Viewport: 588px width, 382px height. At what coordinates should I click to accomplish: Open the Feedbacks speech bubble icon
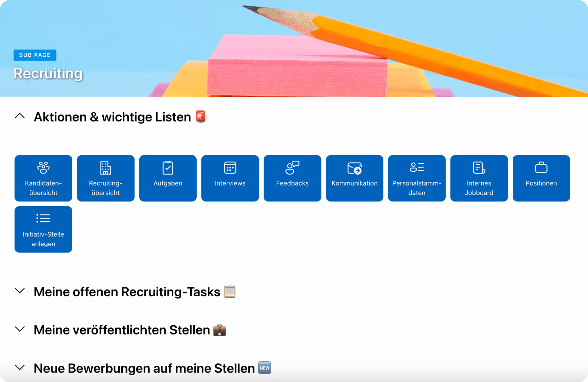click(x=292, y=168)
